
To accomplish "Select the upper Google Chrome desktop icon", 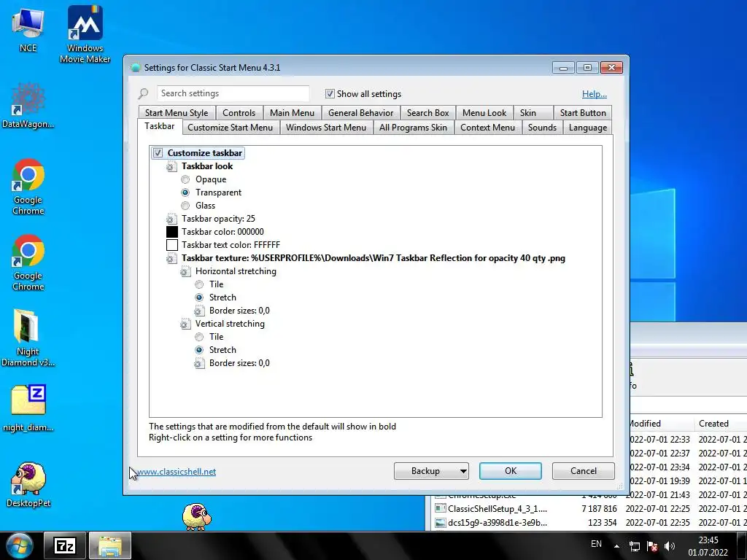I will click(28, 187).
